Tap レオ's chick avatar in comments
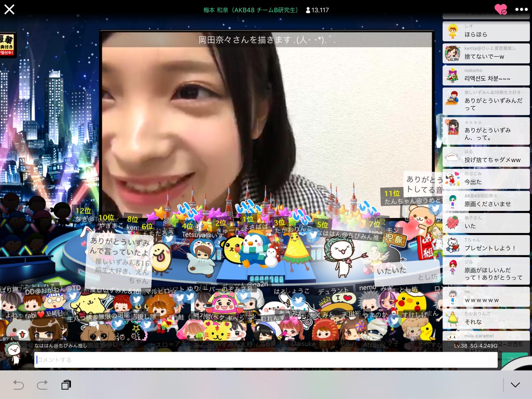Image resolution: width=532 pixels, height=399 pixels. click(x=453, y=31)
